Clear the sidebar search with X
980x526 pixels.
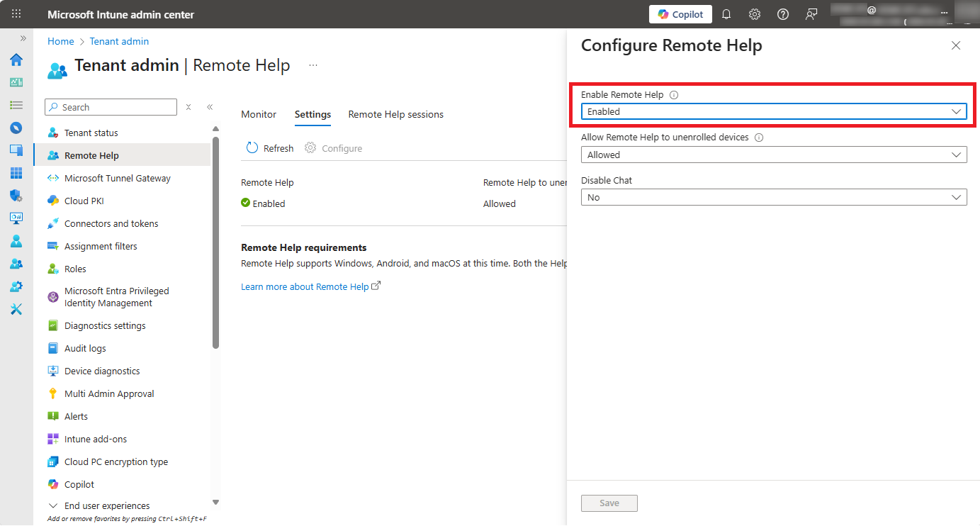click(188, 107)
